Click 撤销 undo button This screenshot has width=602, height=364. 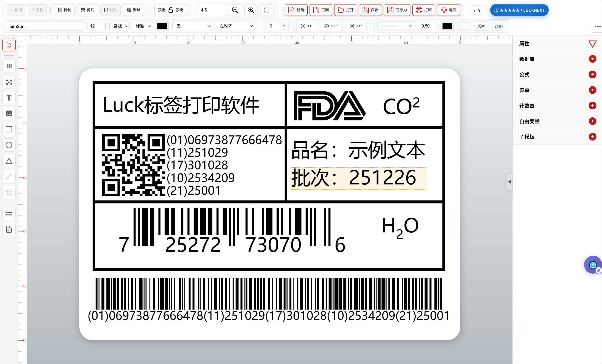(16, 10)
